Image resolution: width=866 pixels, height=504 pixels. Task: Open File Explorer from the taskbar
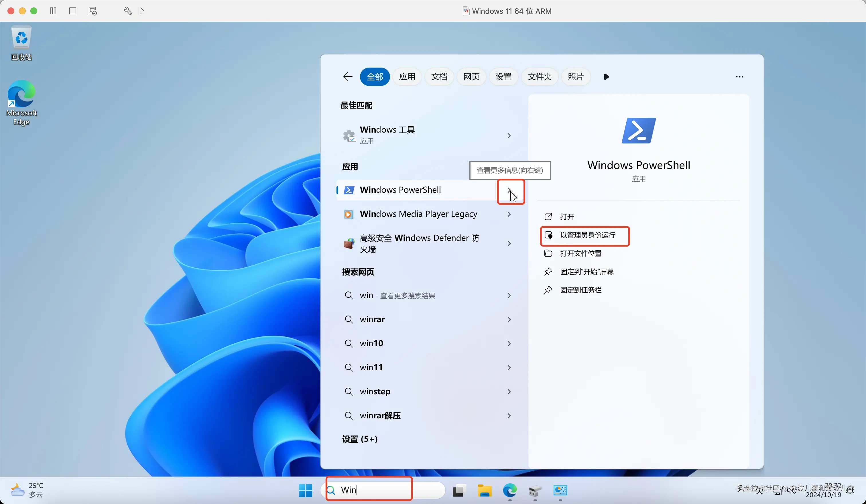tap(484, 490)
